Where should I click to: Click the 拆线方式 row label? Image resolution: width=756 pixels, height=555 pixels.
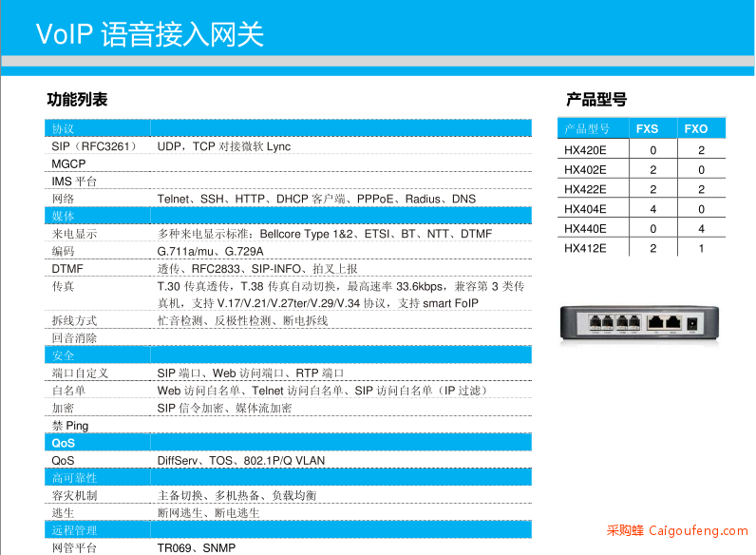click(x=74, y=320)
